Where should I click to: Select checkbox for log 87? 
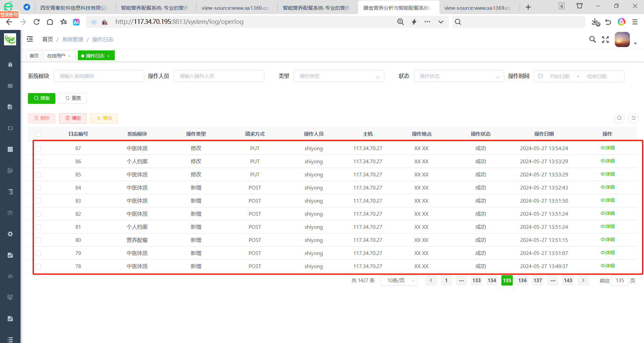click(x=38, y=148)
